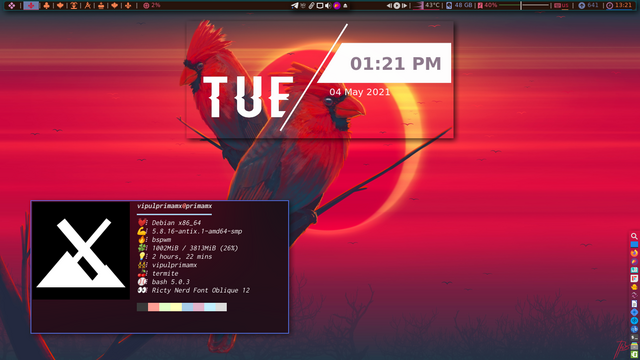Launch the dark terminal icon in dock
Screen dimensions: 640x360
(634, 338)
